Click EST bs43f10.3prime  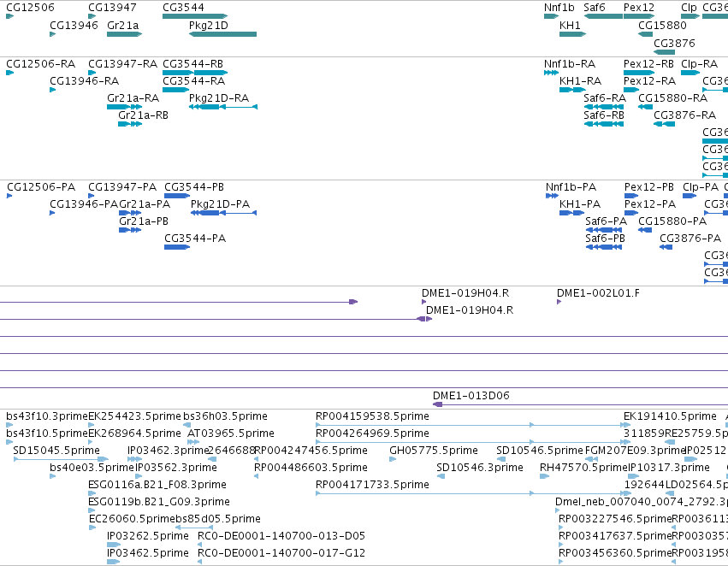pyautogui.click(x=46, y=416)
